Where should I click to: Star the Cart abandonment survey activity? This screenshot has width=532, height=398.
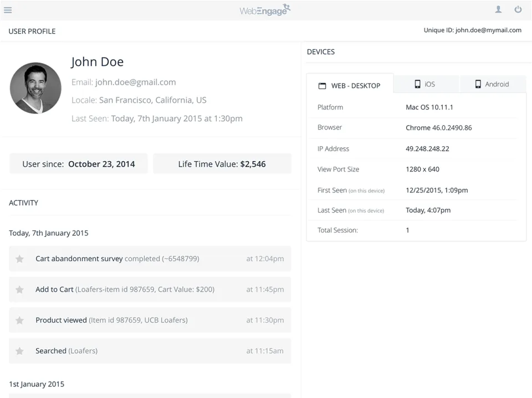pos(20,259)
